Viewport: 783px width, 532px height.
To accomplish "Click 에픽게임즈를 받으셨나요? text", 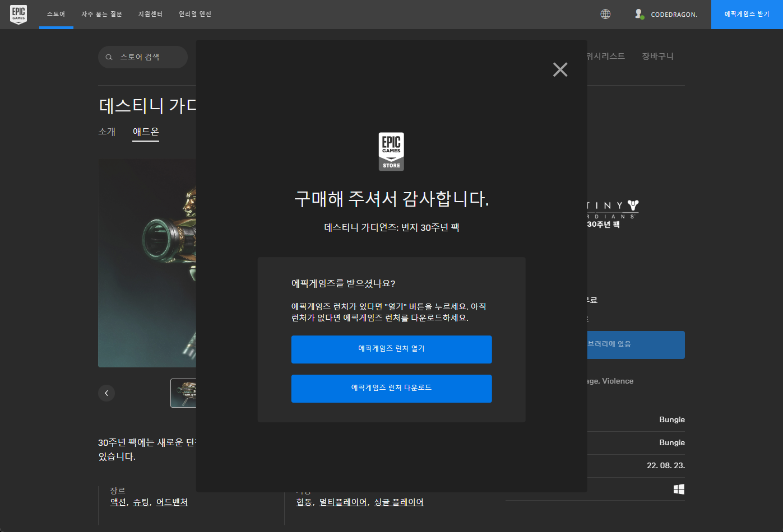I will pos(343,283).
